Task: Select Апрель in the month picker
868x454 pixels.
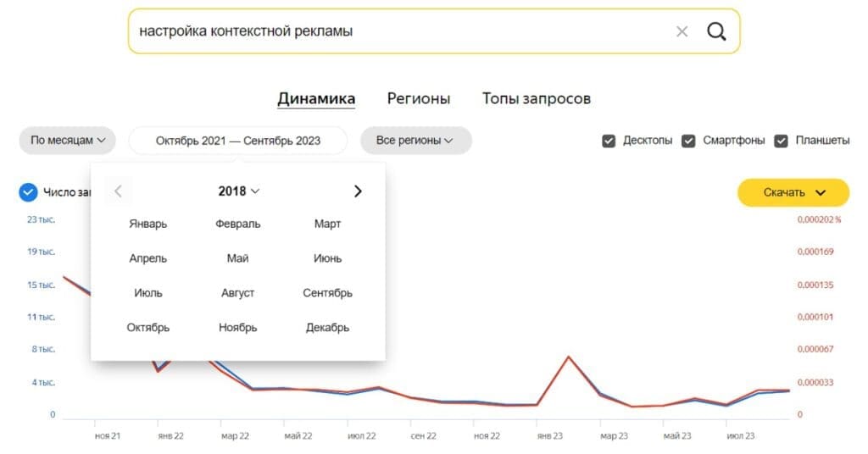Action: 147,258
